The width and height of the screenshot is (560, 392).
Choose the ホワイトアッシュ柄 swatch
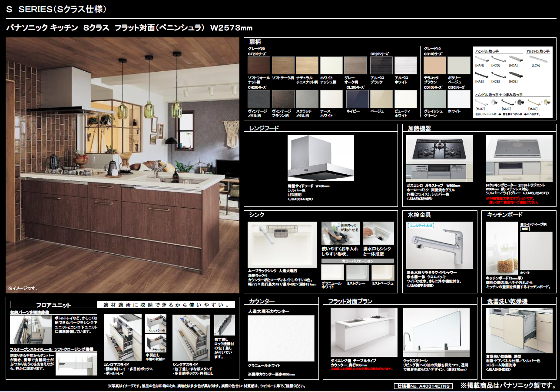[331, 66]
